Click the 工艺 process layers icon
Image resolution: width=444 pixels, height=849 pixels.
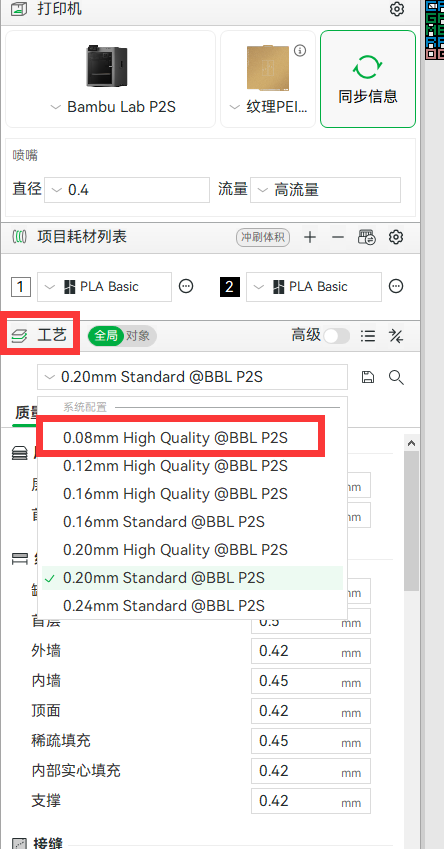point(19,336)
